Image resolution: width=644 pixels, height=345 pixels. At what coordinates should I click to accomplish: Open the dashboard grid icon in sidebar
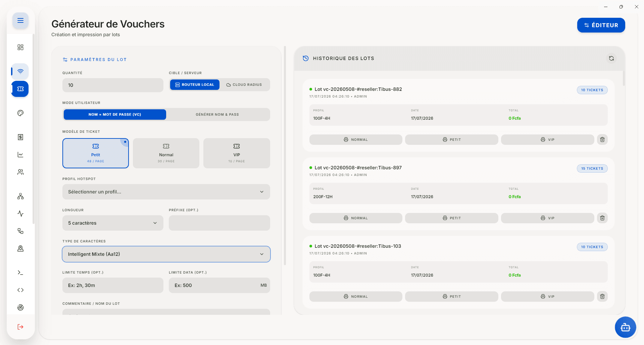[x=20, y=47]
